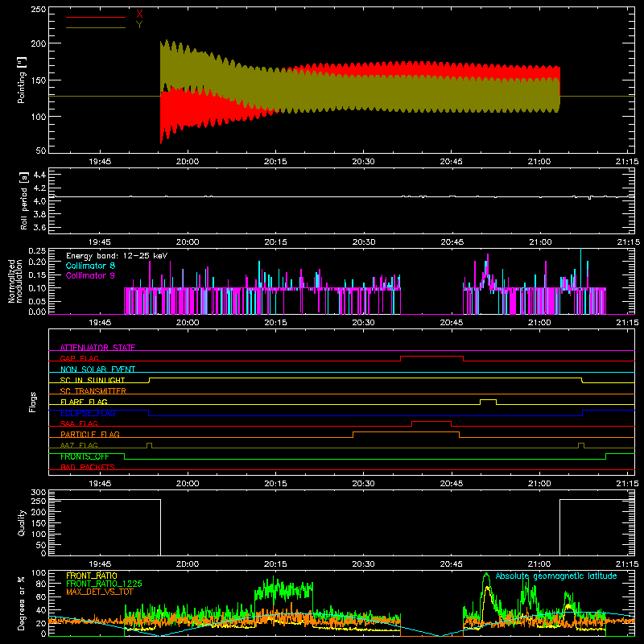Click the 'Pointing' vertical axis title
The image size is (644, 644).
click(22, 80)
